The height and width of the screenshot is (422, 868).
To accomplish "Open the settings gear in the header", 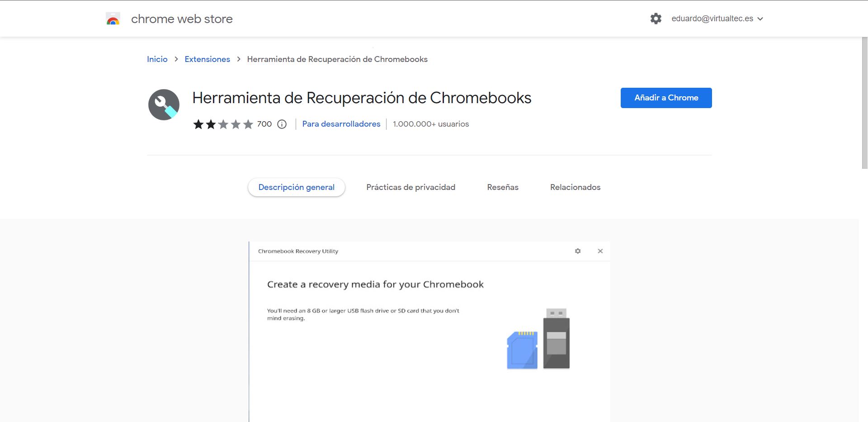I will pos(656,19).
